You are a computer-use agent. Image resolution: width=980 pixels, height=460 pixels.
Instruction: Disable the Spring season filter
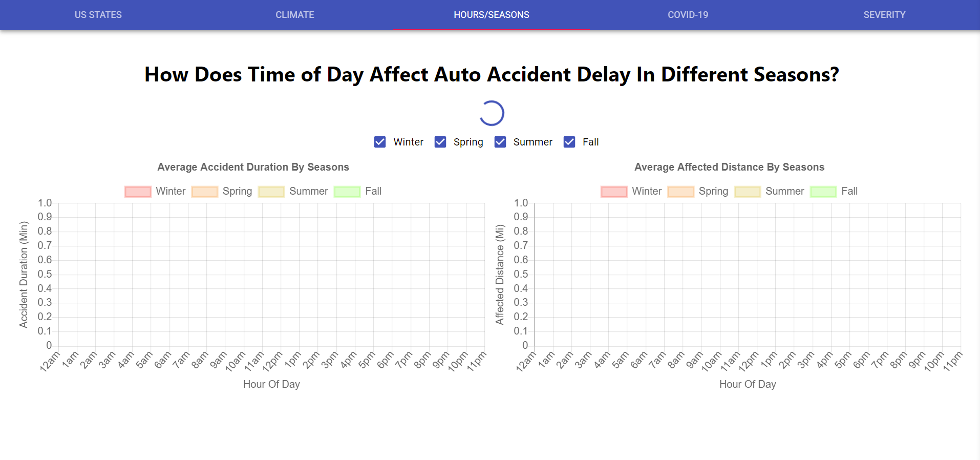coord(440,142)
